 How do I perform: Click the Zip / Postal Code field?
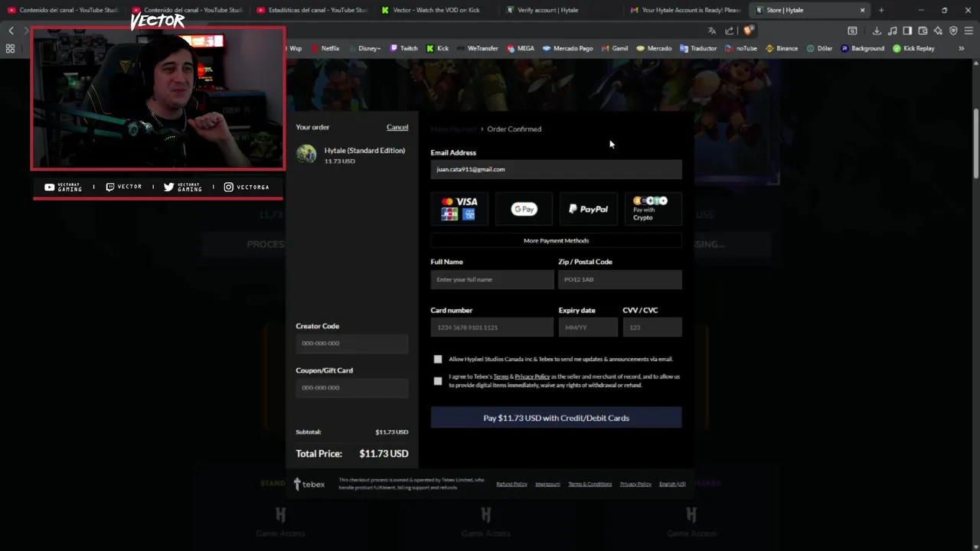point(620,279)
